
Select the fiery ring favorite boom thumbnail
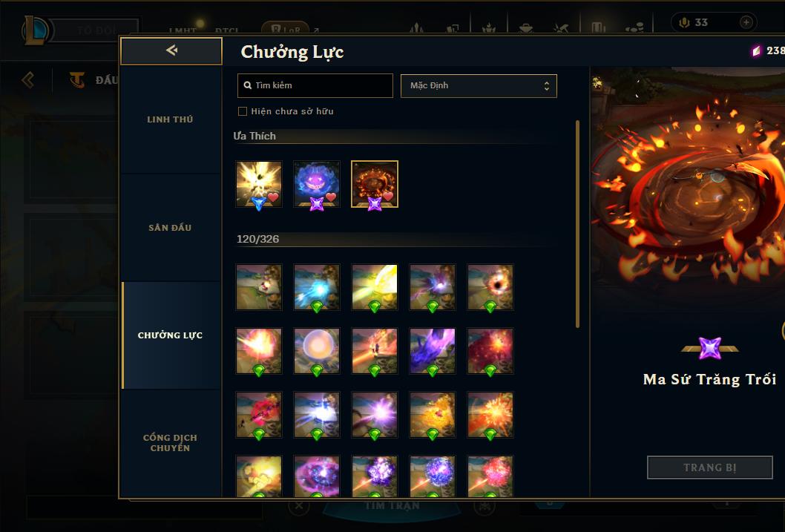[375, 184]
